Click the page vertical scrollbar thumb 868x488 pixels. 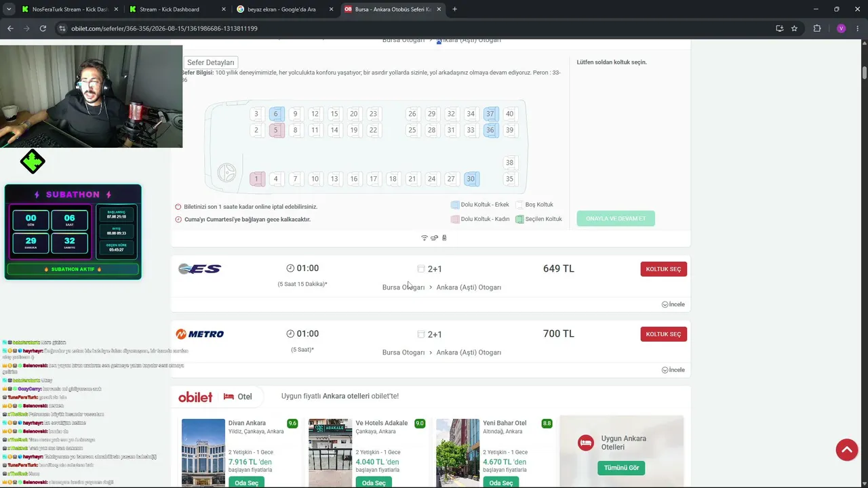pyautogui.click(x=865, y=73)
